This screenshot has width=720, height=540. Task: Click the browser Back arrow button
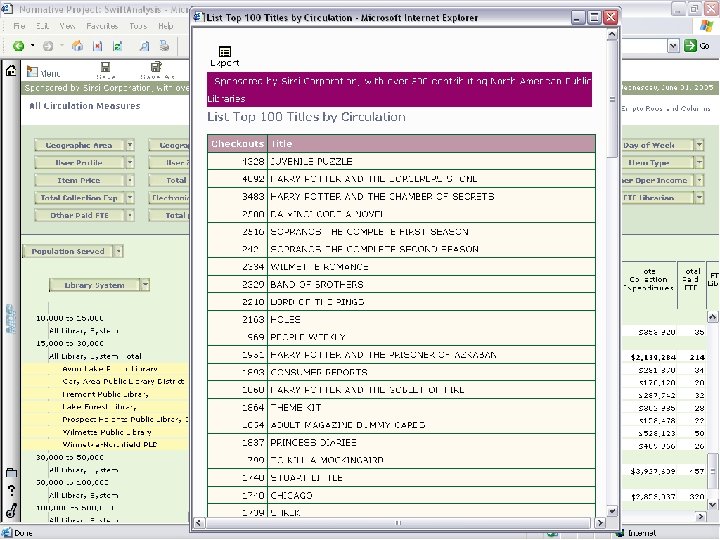pos(18,46)
